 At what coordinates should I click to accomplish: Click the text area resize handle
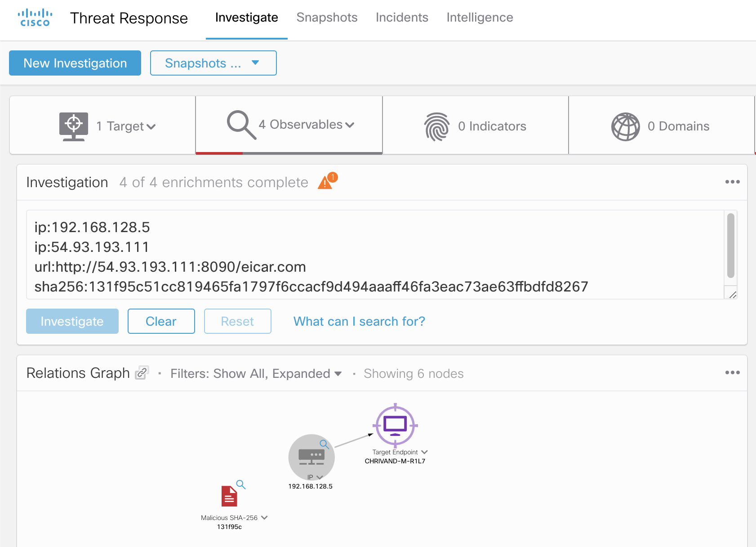click(x=733, y=295)
